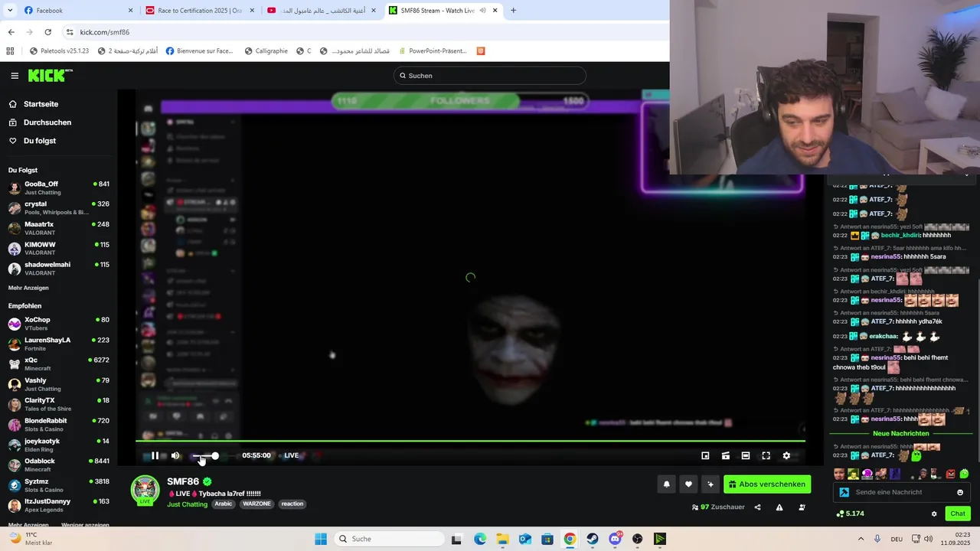980x551 pixels.
Task: Show hidden system tray icons
Action: (x=861, y=539)
